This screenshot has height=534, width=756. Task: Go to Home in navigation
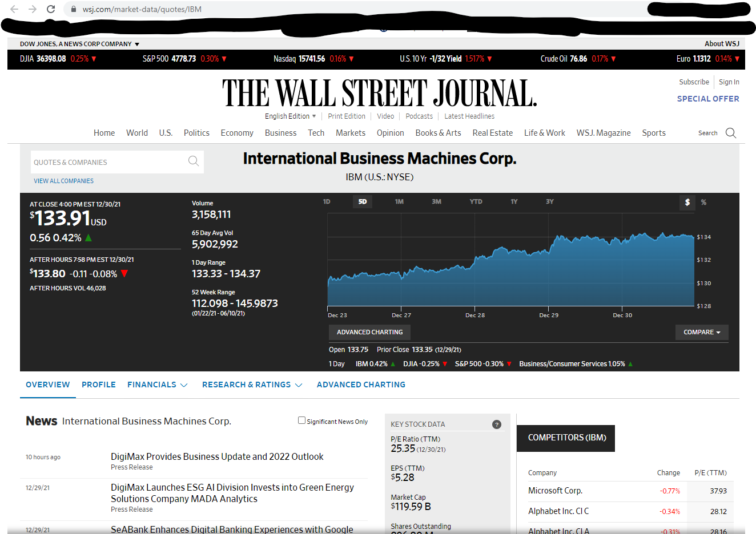click(x=104, y=133)
